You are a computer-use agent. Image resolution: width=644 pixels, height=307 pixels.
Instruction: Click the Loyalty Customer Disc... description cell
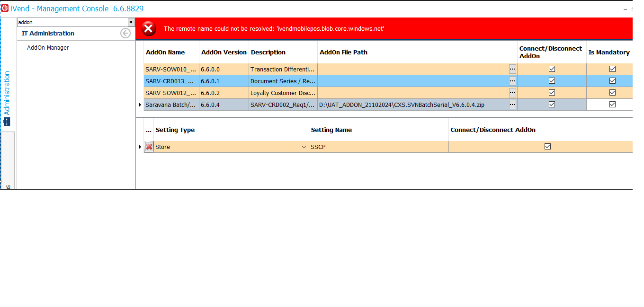pos(283,93)
